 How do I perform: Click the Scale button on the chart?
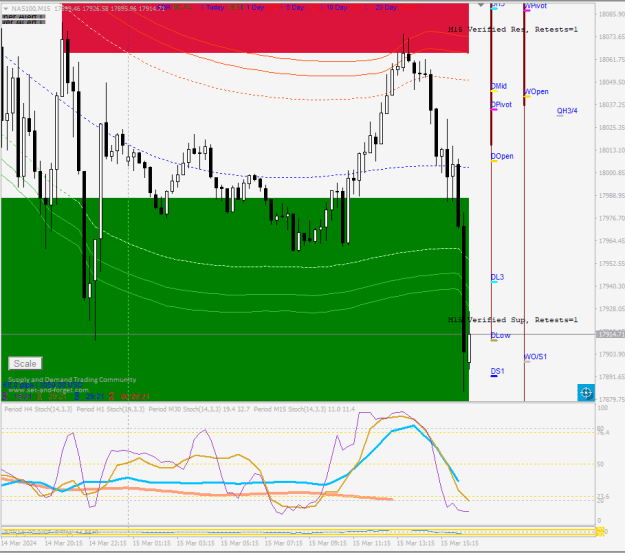pyautogui.click(x=25, y=364)
